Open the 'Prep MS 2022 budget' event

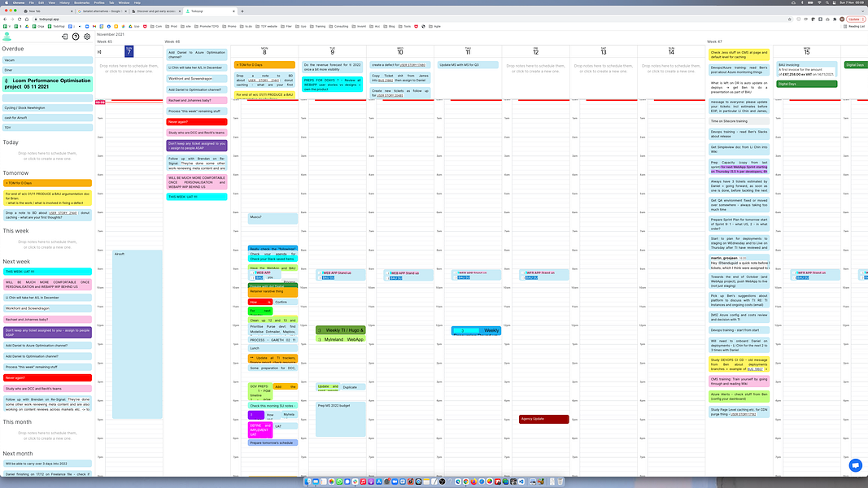pyautogui.click(x=340, y=419)
